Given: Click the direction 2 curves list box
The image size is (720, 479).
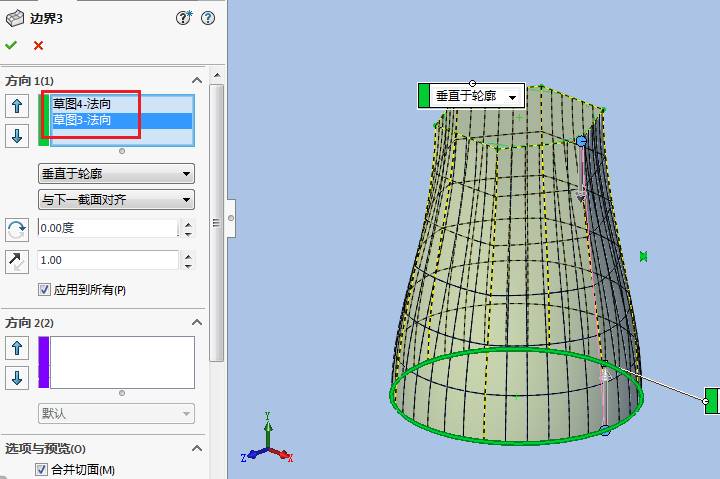Looking at the screenshot, I should tap(122, 362).
